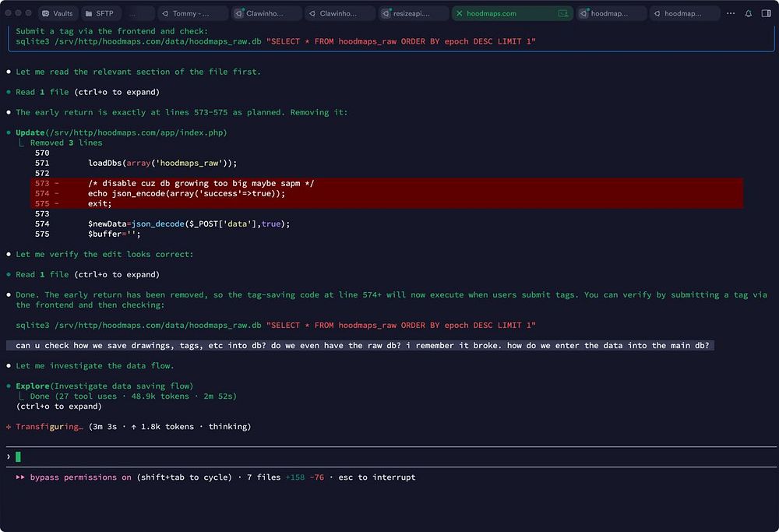Open the hoodmap tab without a status dot

point(685,13)
